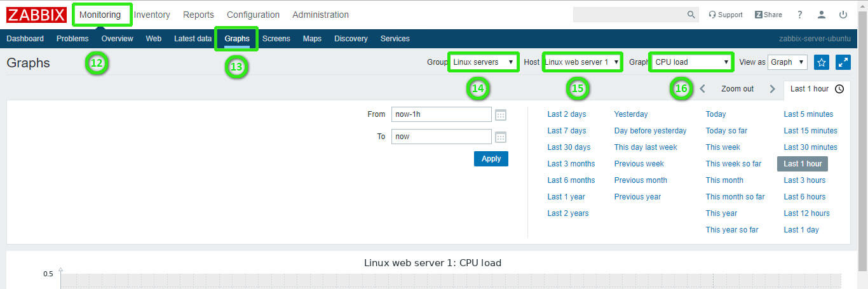This screenshot has width=868, height=289.
Task: Open user profile icon
Action: tap(822, 15)
